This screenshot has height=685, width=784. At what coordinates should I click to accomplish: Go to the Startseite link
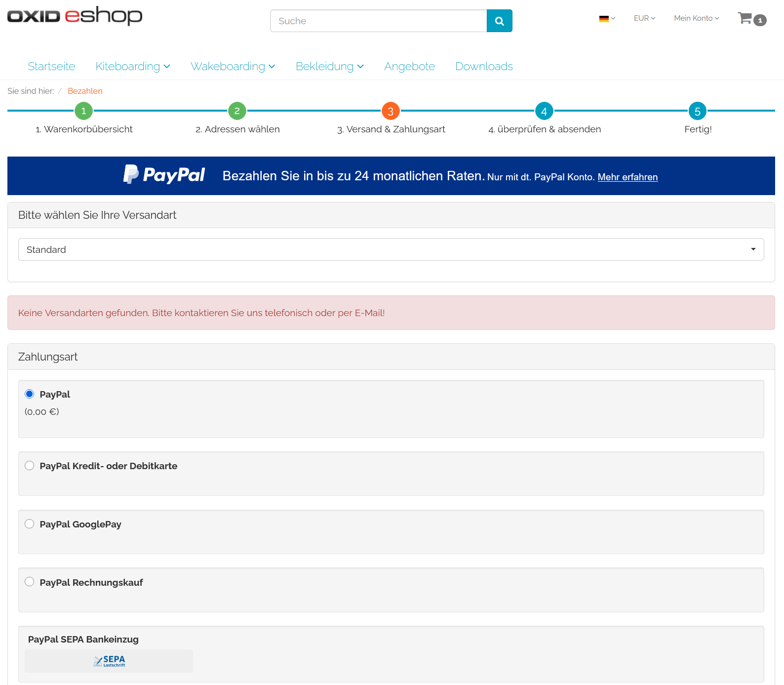point(51,66)
